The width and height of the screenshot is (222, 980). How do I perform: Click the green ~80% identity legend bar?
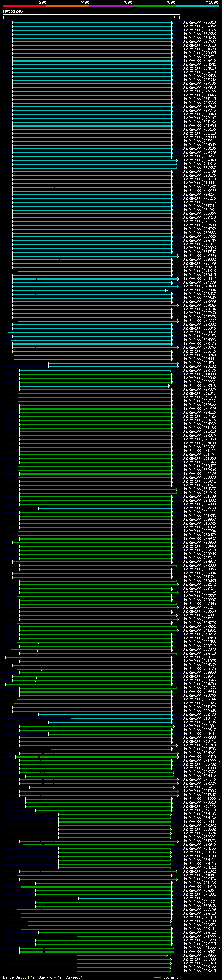coord(154,7)
